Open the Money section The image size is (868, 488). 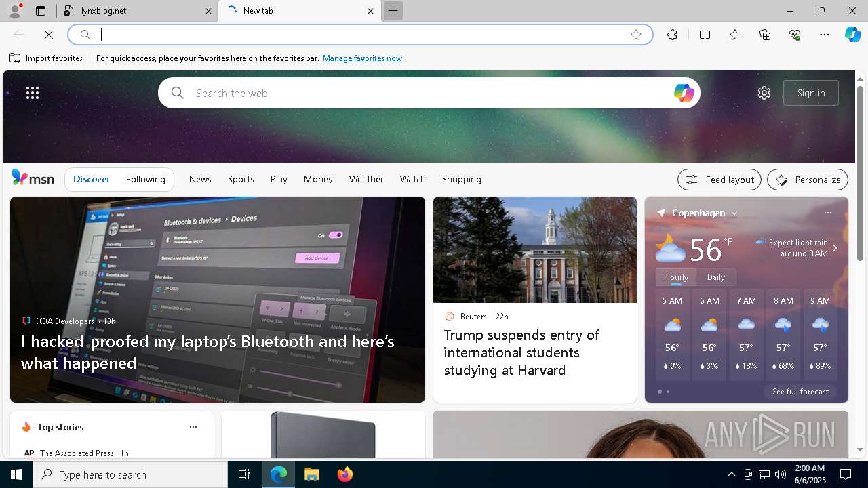pos(318,179)
